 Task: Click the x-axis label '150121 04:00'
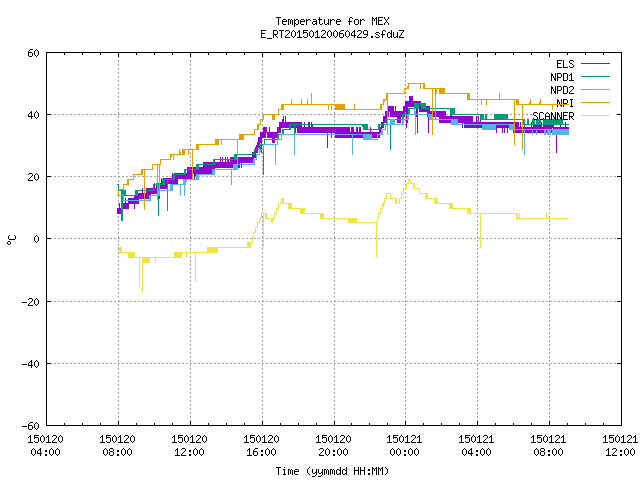477,446
